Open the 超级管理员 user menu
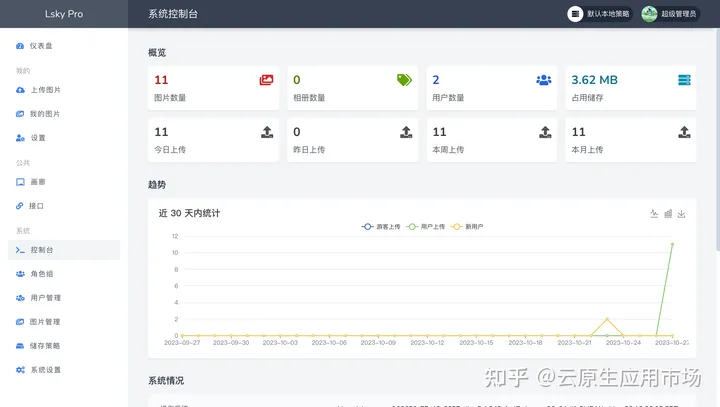The height and width of the screenshot is (407, 720). 670,14
